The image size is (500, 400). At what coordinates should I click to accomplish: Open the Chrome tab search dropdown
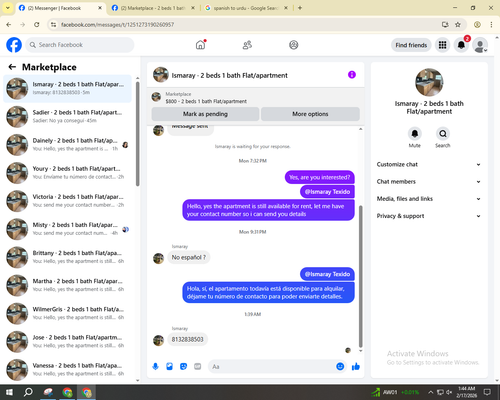tap(8, 8)
